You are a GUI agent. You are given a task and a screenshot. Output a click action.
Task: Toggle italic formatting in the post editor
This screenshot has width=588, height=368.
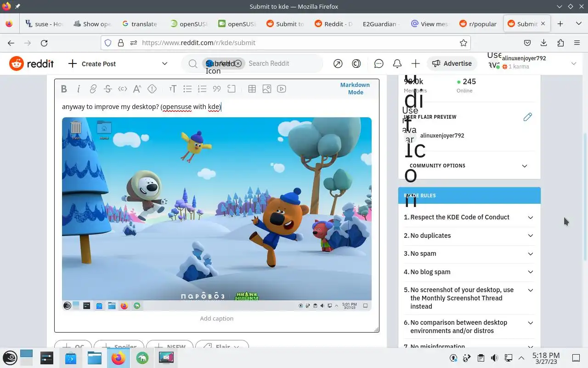click(x=79, y=89)
